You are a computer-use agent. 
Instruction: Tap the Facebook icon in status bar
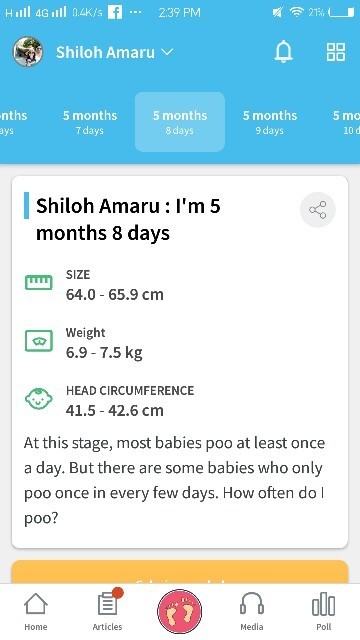[115, 13]
